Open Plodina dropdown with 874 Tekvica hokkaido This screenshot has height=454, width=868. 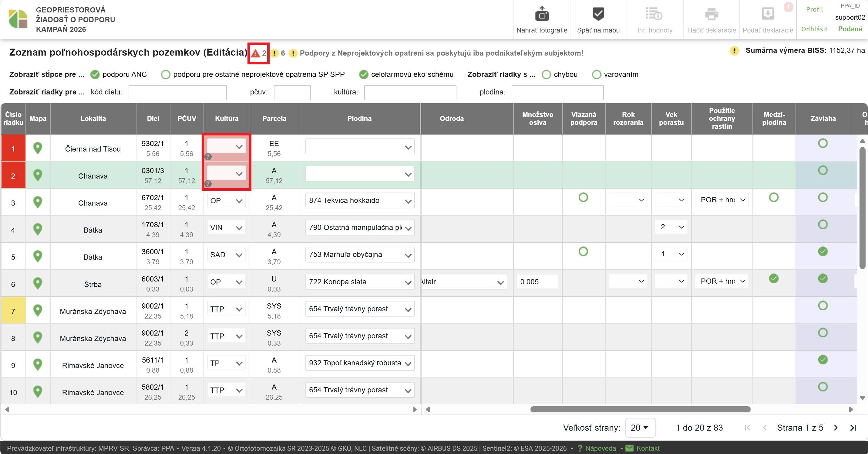(359, 201)
